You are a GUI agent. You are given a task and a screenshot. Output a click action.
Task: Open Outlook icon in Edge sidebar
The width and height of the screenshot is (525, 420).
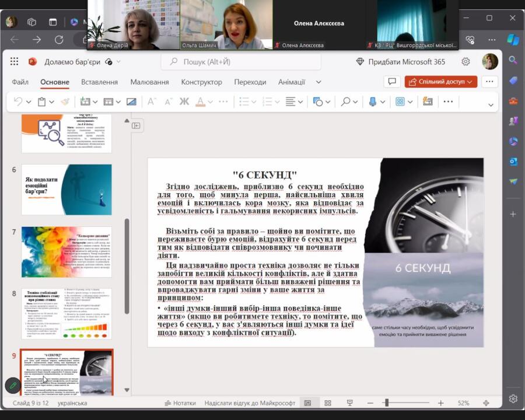[513, 162]
